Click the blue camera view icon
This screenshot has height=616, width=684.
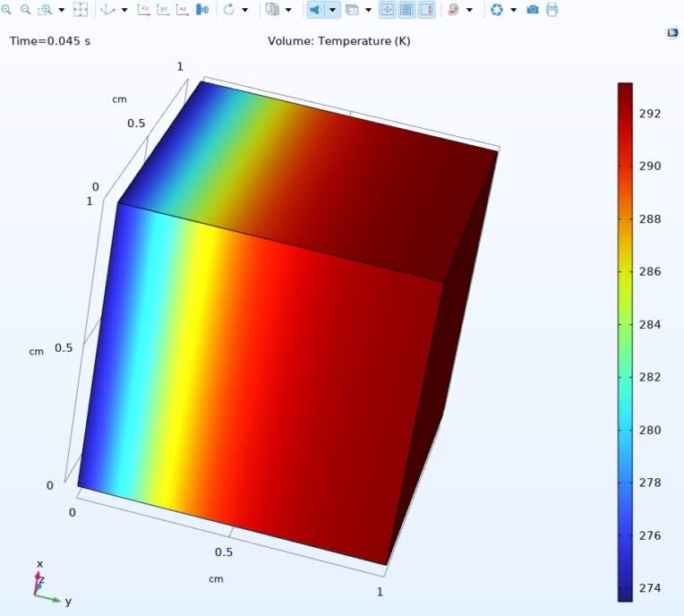[x=202, y=9]
